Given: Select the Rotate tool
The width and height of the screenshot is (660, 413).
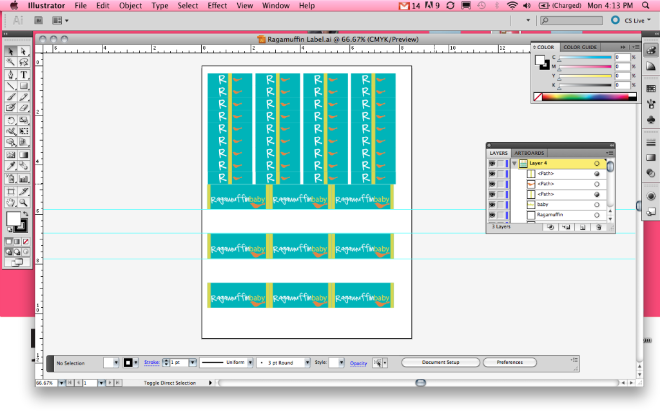Looking at the screenshot, I should click(x=11, y=120).
